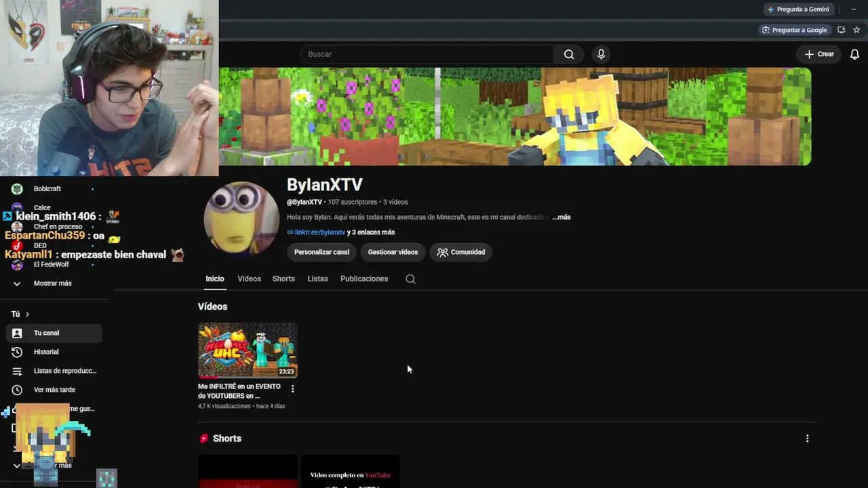Click the playlist lines icon
The height and width of the screenshot is (488, 868).
tap(17, 371)
